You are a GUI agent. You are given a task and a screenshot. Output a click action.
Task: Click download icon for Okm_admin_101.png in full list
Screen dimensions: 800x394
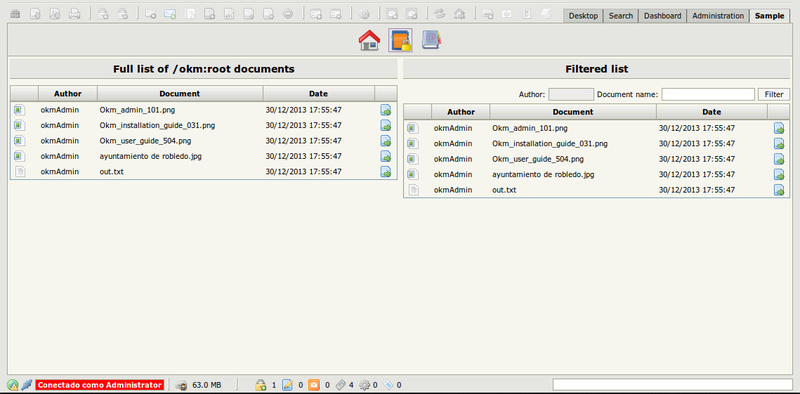pyautogui.click(x=386, y=110)
